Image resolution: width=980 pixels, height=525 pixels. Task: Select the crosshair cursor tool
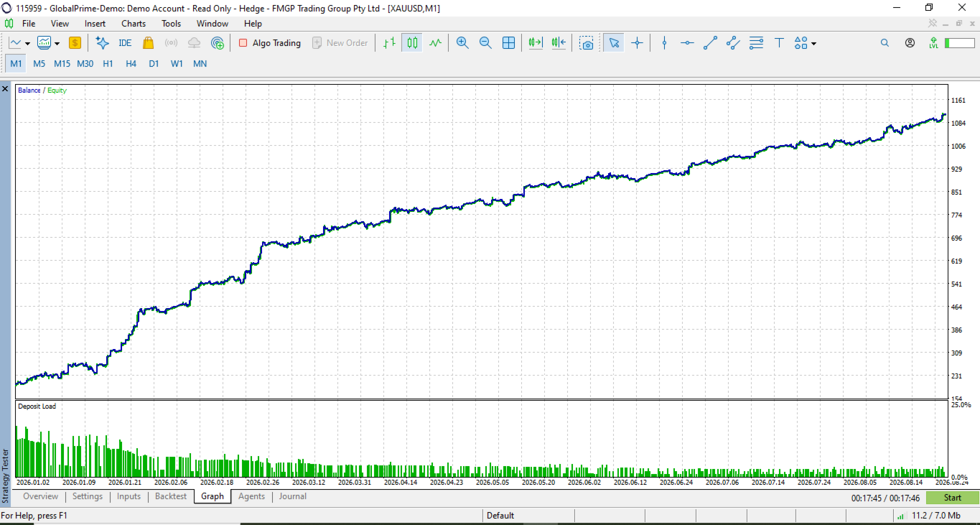tap(636, 43)
